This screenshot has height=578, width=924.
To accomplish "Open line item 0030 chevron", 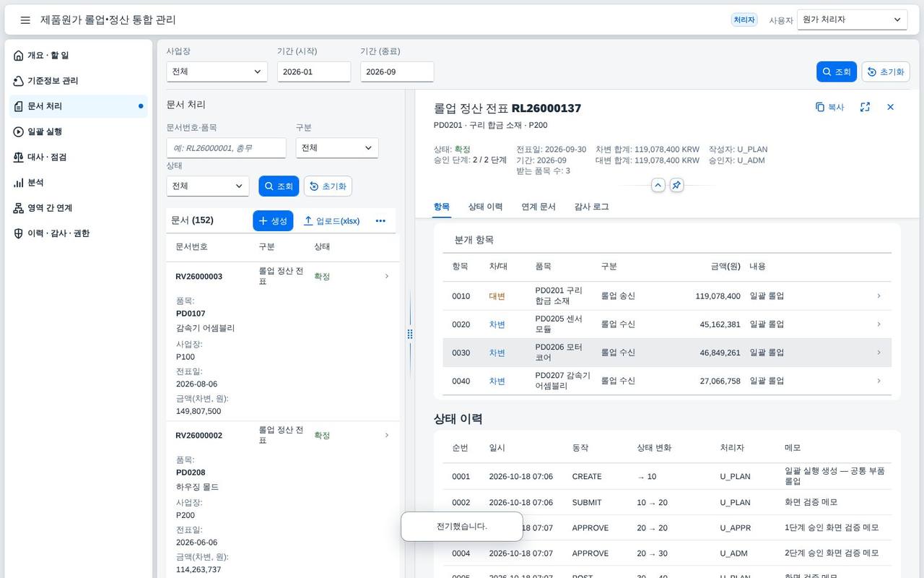I will click(879, 353).
